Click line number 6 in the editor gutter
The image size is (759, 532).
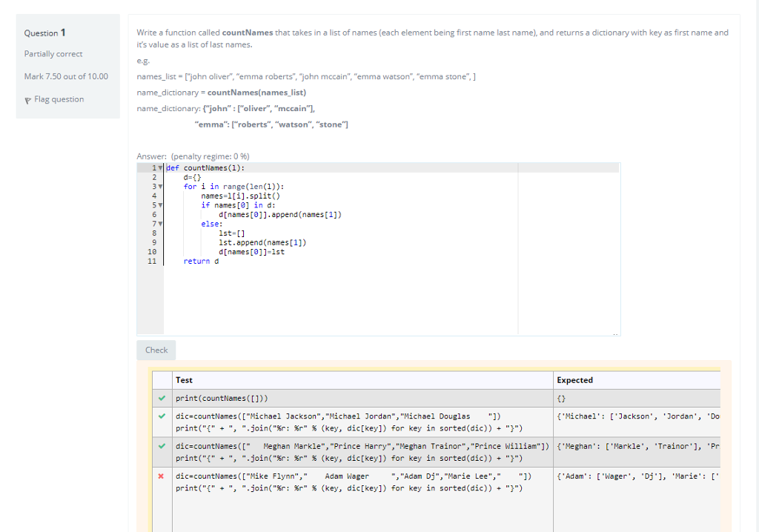[x=153, y=214]
